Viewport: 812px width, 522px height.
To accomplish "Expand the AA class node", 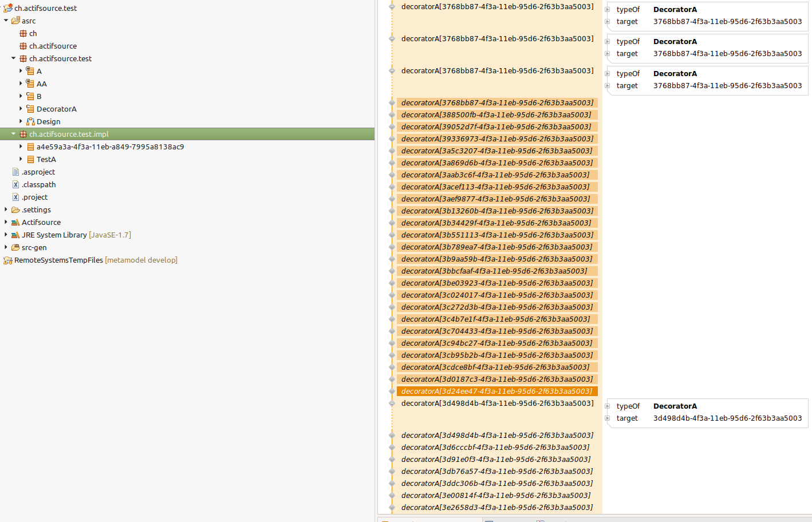I will point(21,84).
